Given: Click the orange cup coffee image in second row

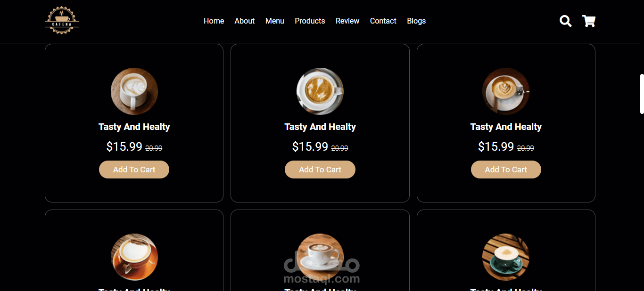Looking at the screenshot, I should click(134, 257).
